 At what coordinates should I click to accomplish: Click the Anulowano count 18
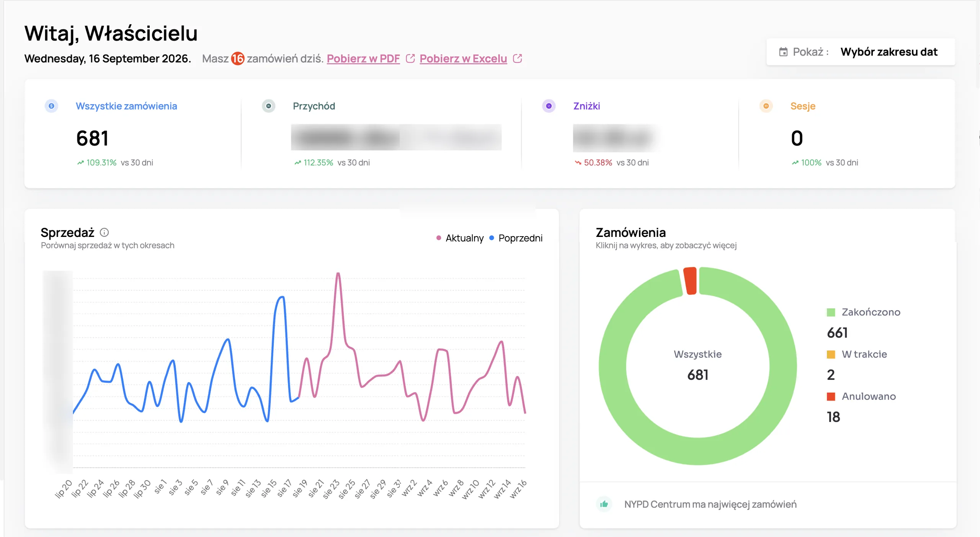point(833,417)
